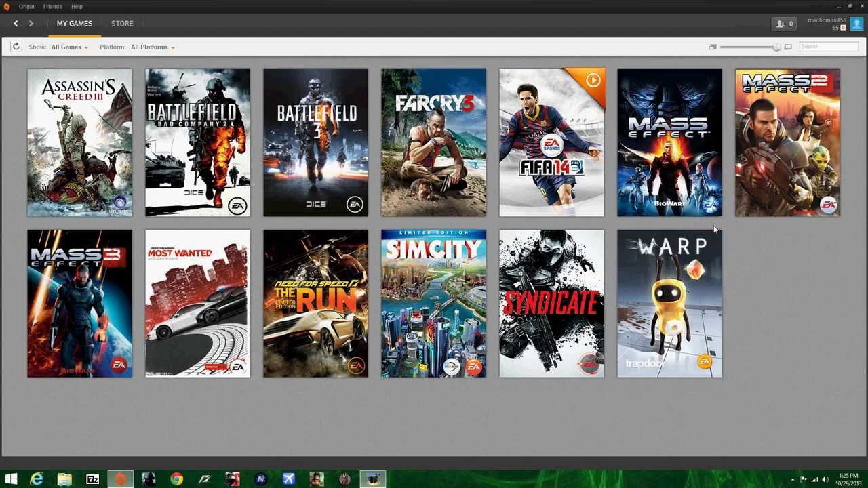Click the small thumbnail size icon
This screenshot has width=868, height=488.
click(x=713, y=47)
